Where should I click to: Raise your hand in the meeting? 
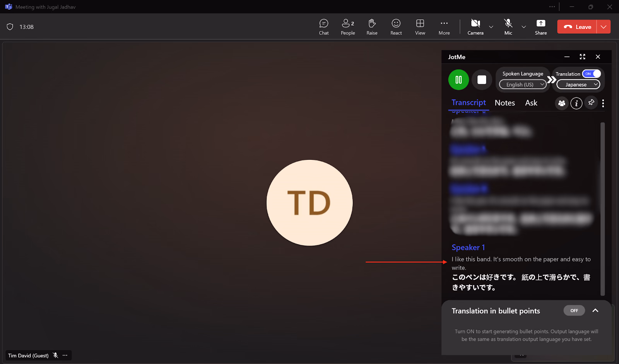[372, 27]
